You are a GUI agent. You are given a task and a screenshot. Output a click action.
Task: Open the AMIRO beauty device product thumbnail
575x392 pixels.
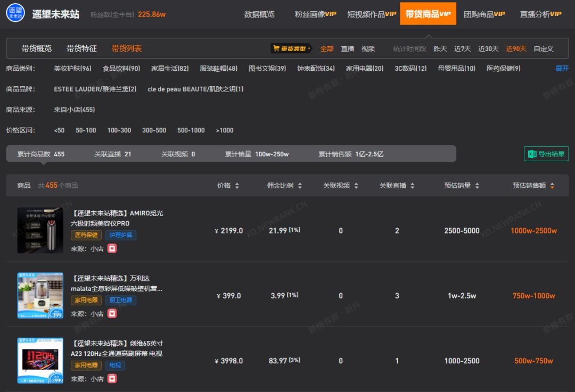pos(40,230)
